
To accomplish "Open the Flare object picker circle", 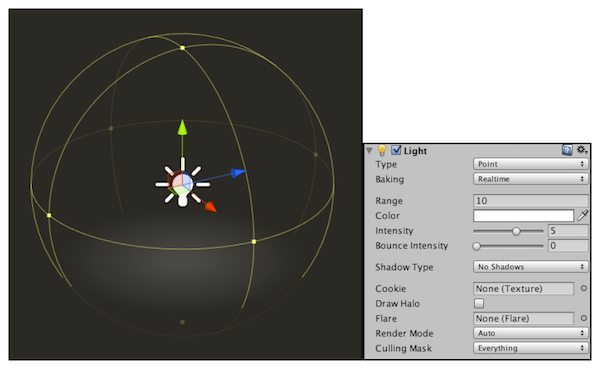I will pos(584,318).
